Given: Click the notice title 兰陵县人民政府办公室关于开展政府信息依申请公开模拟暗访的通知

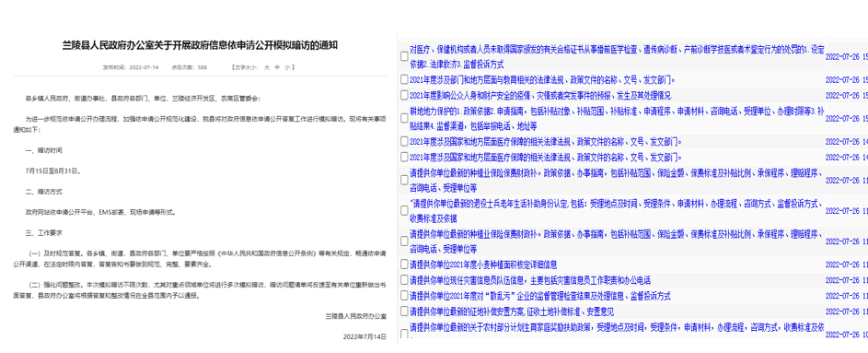Looking at the screenshot, I should click(200, 46).
